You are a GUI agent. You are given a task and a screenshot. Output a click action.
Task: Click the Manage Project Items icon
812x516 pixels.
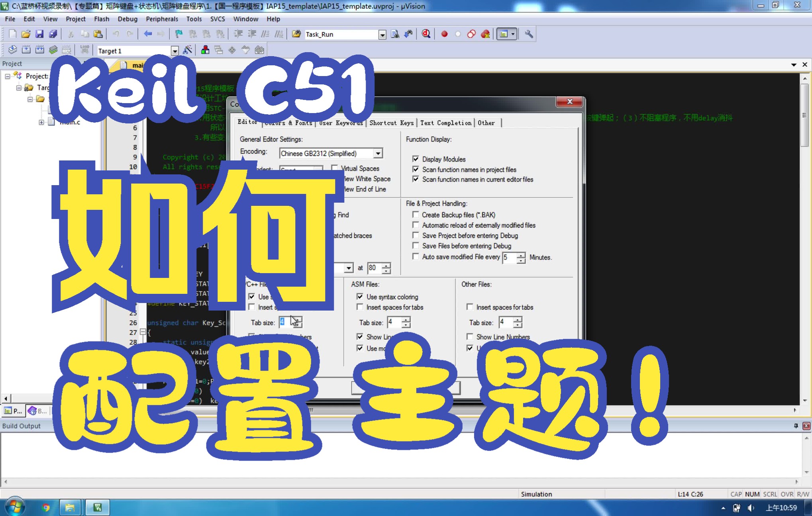(205, 51)
